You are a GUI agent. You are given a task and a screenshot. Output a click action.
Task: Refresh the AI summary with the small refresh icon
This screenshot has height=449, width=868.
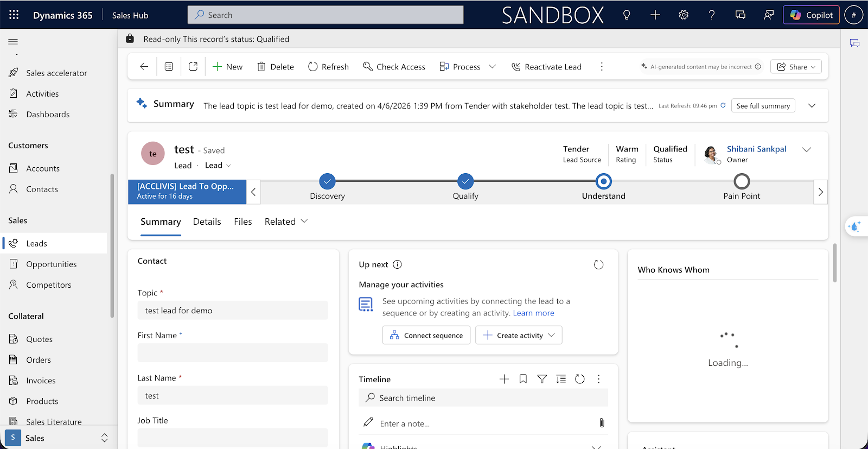(723, 105)
